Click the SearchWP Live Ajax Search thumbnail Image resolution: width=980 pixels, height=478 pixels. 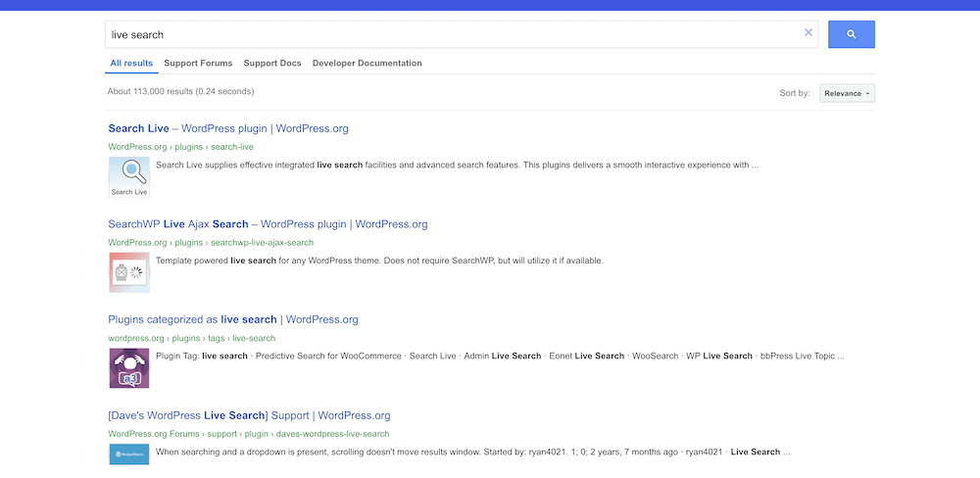point(129,272)
